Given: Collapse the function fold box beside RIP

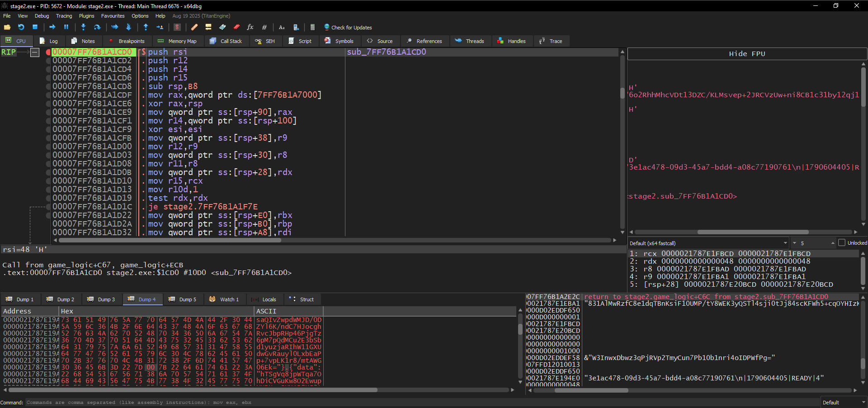Looking at the screenshot, I should [x=35, y=52].
